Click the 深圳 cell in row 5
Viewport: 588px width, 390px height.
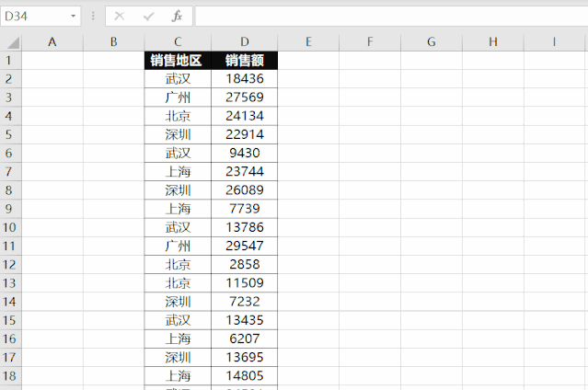(x=178, y=134)
